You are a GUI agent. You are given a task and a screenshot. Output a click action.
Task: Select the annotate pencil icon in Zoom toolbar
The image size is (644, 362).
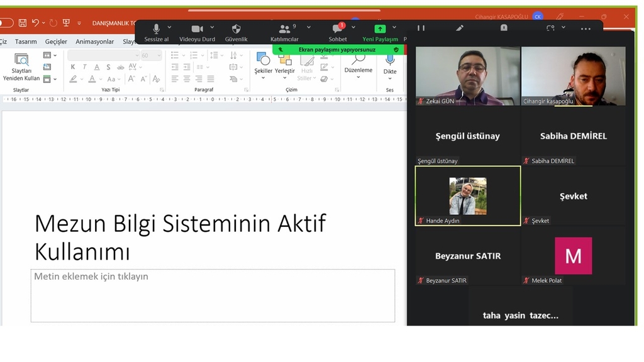point(460,28)
